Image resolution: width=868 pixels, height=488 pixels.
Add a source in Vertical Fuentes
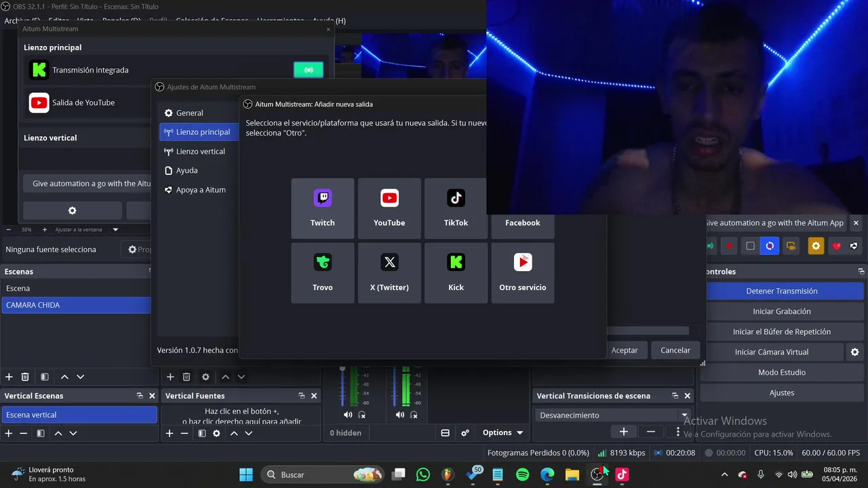pos(170,433)
